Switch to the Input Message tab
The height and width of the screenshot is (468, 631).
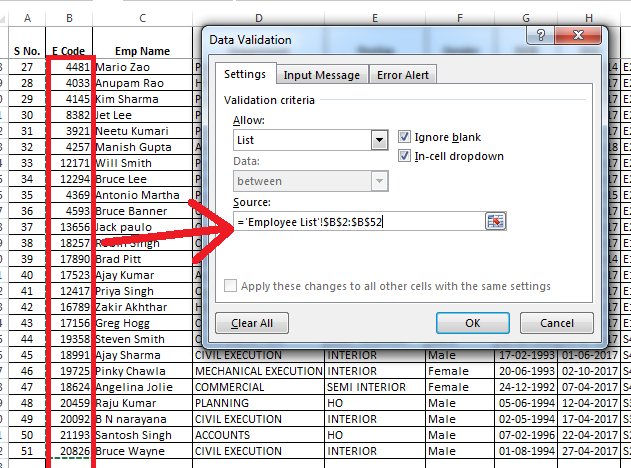tap(322, 75)
